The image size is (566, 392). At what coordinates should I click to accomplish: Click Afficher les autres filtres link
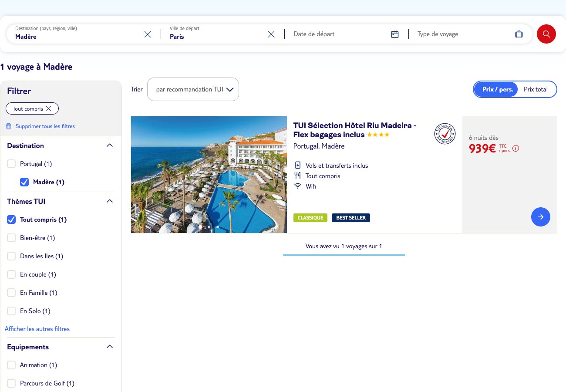click(x=37, y=329)
